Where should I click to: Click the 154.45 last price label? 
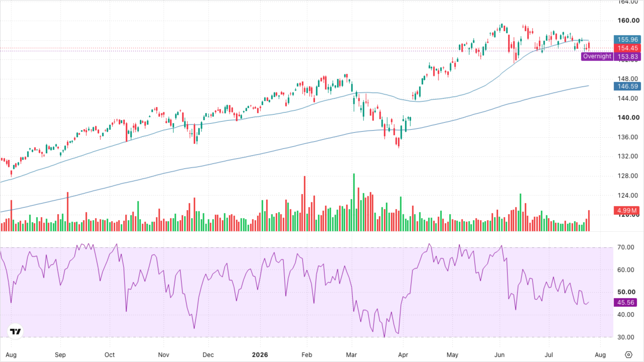pyautogui.click(x=627, y=48)
